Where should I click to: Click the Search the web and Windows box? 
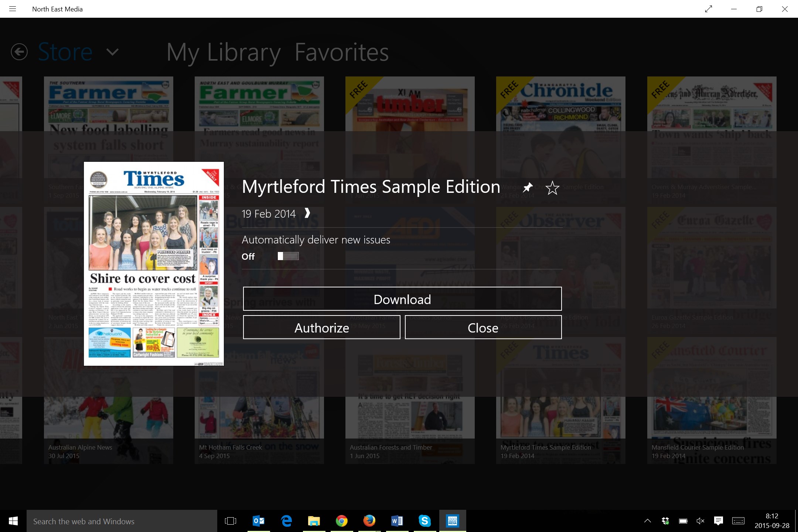pyautogui.click(x=122, y=521)
